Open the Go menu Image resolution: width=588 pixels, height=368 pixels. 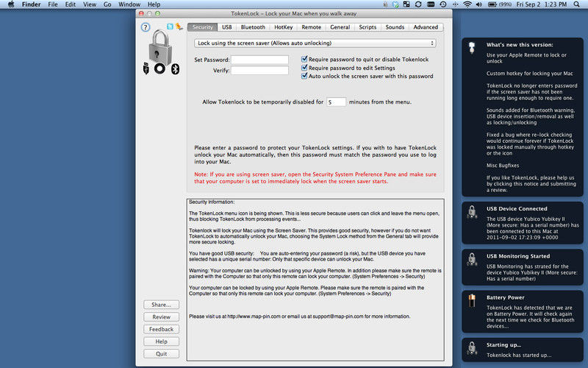point(107,4)
